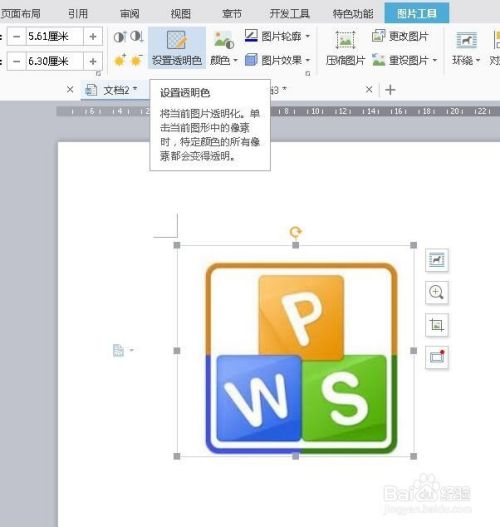Click the paragraph layout icon in margin
Image resolution: width=500 pixels, height=527 pixels.
pos(118,350)
